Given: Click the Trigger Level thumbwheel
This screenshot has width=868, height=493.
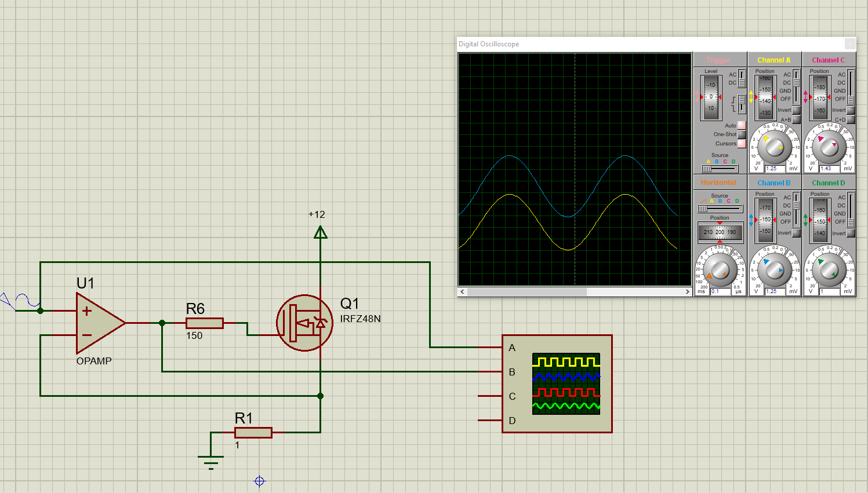Looking at the screenshot, I should [711, 97].
